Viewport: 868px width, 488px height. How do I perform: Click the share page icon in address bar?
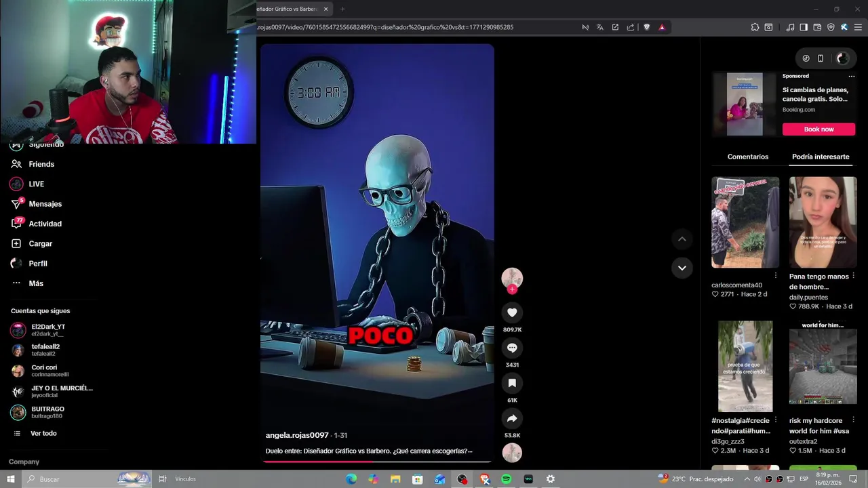pos(631,27)
